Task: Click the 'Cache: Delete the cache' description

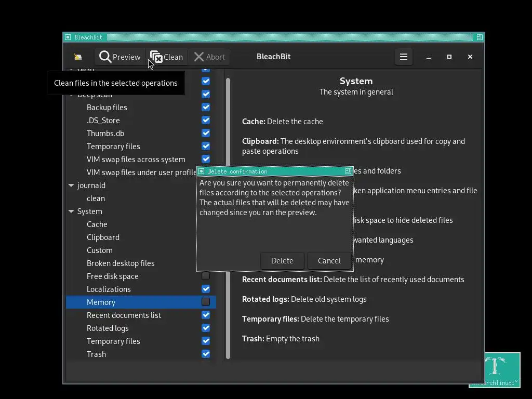Action: (282, 122)
